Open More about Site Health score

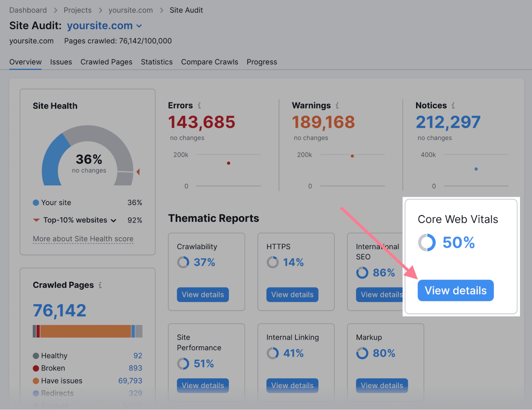coord(83,239)
